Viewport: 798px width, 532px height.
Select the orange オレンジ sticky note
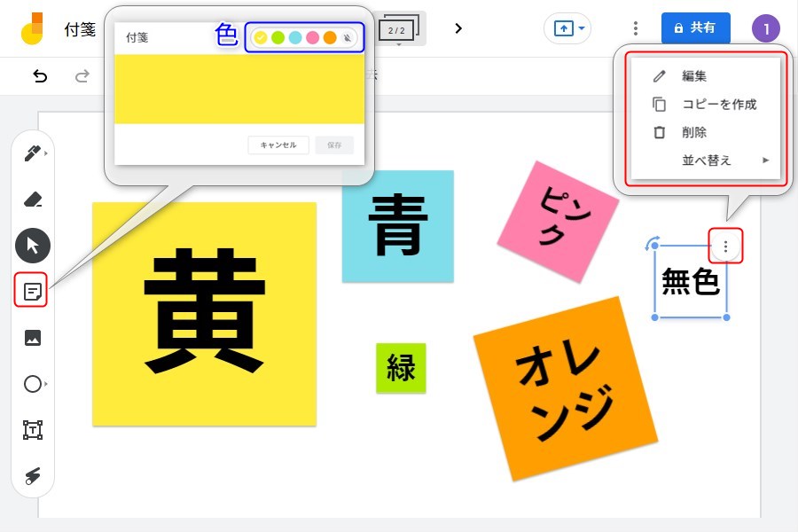click(566, 388)
